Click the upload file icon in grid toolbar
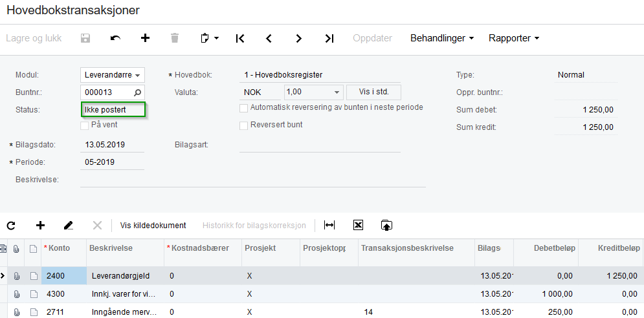This screenshot has width=644, height=318. click(x=386, y=225)
